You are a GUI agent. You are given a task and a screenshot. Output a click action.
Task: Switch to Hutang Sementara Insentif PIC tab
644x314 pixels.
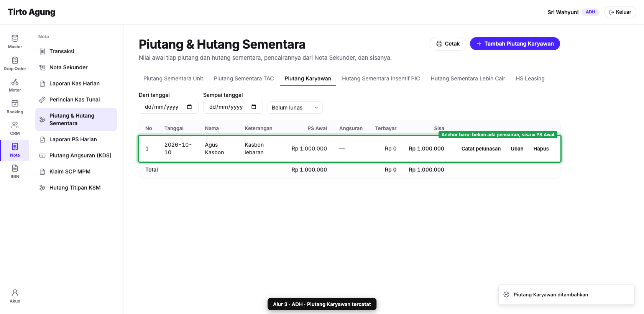pos(381,78)
